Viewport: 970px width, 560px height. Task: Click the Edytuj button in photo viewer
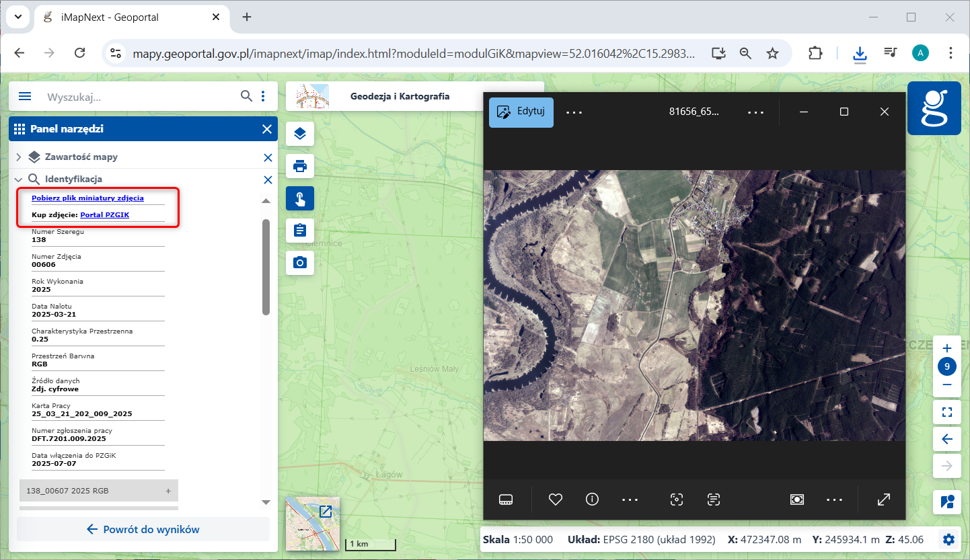coord(521,112)
